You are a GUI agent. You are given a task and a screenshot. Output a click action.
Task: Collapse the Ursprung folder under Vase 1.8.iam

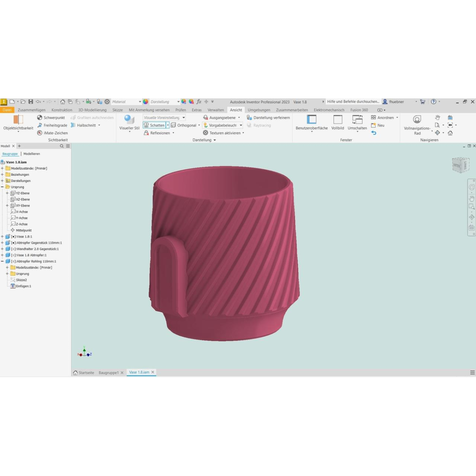[x=2, y=187]
